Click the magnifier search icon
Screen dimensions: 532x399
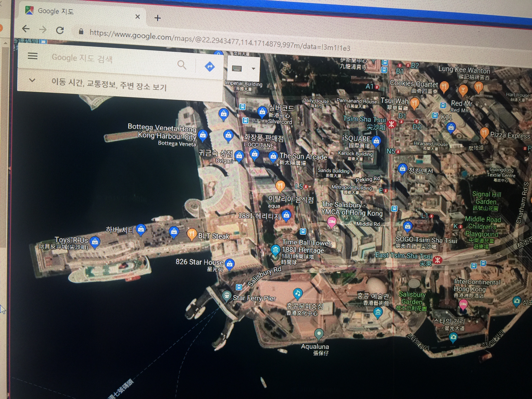[182, 64]
